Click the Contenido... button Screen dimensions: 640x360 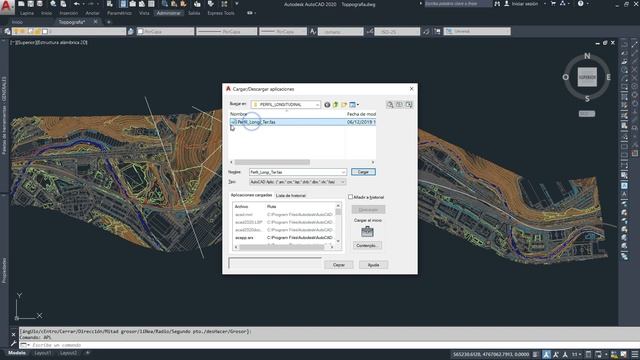pyautogui.click(x=367, y=246)
